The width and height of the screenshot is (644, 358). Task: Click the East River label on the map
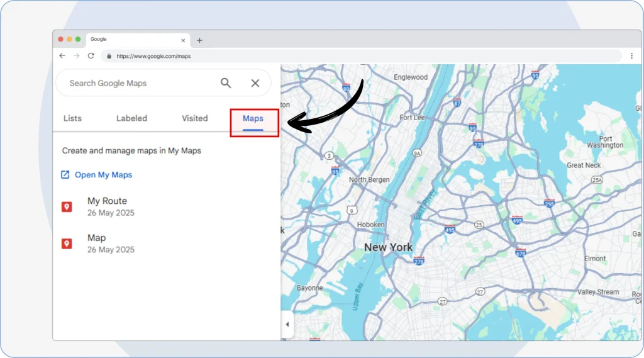(x=425, y=204)
